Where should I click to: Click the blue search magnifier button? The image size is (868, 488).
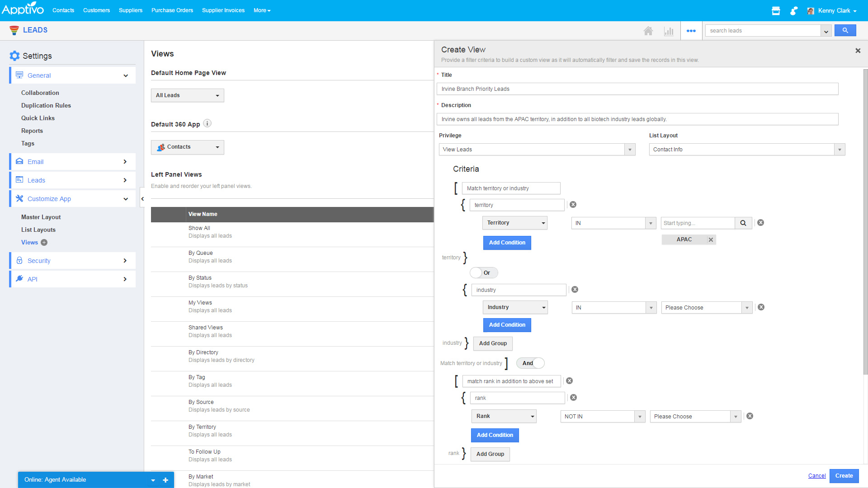point(845,30)
